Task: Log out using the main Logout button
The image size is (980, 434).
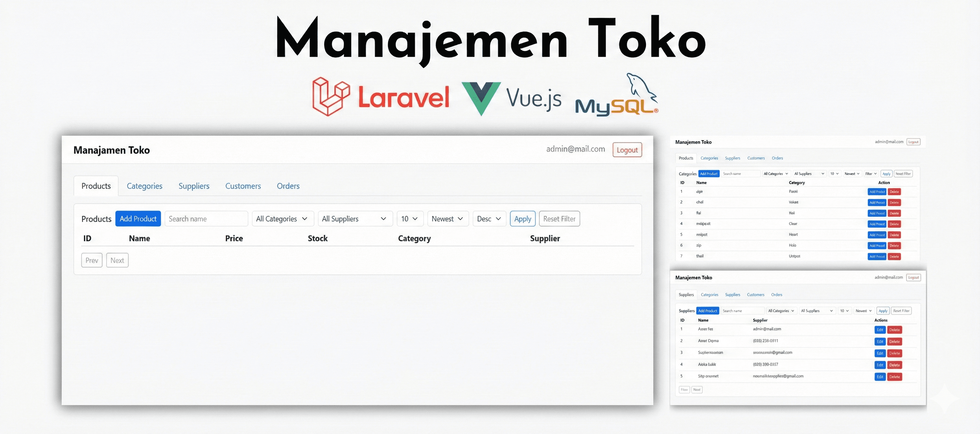Action: point(627,150)
